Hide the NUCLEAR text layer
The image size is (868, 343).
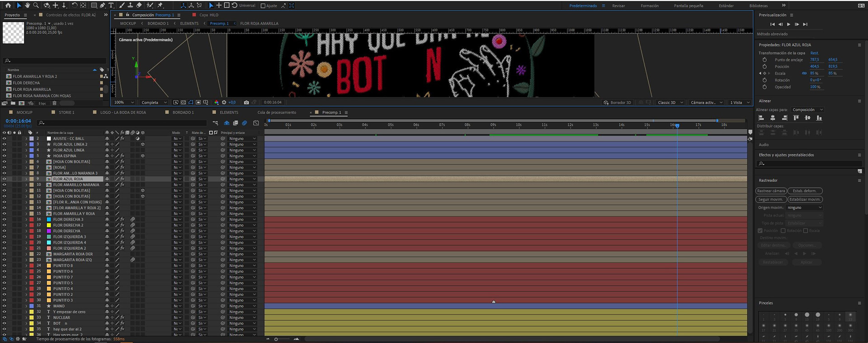pos(5,317)
